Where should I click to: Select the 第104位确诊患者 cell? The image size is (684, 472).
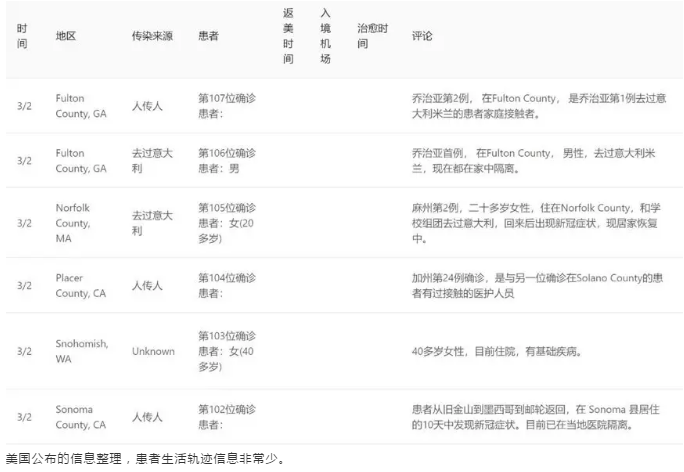227,286
